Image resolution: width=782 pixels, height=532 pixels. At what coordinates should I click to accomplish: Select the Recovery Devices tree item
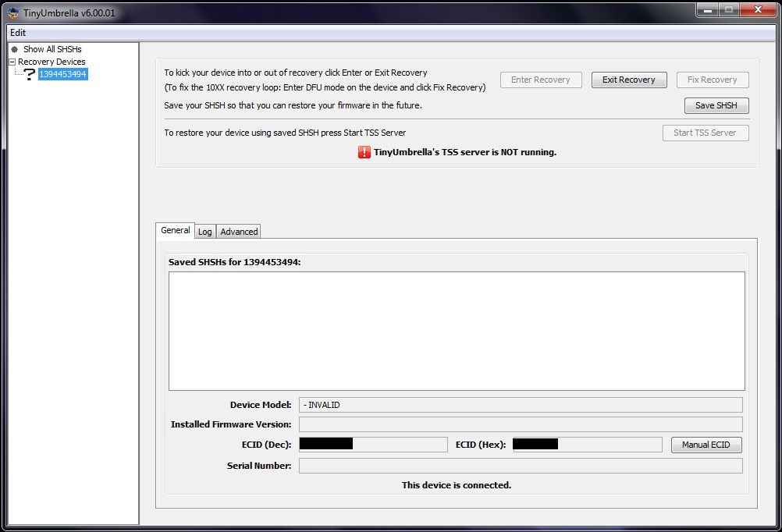pos(52,62)
